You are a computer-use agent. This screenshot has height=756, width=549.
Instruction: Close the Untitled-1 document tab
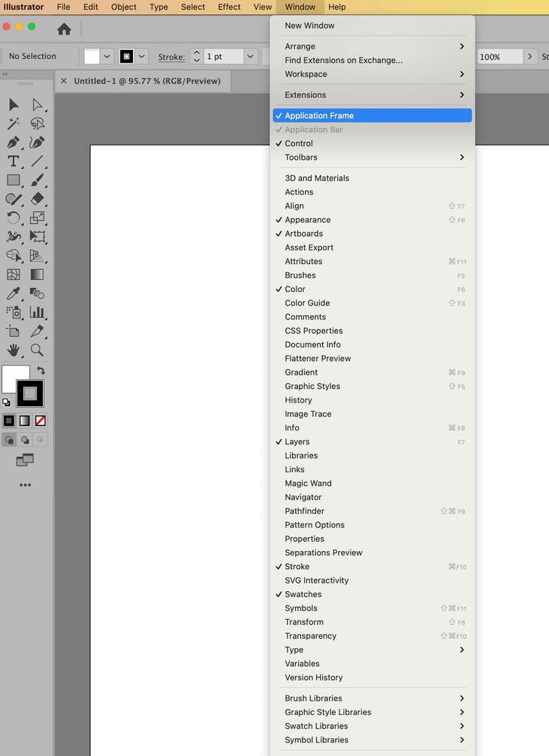coord(64,81)
